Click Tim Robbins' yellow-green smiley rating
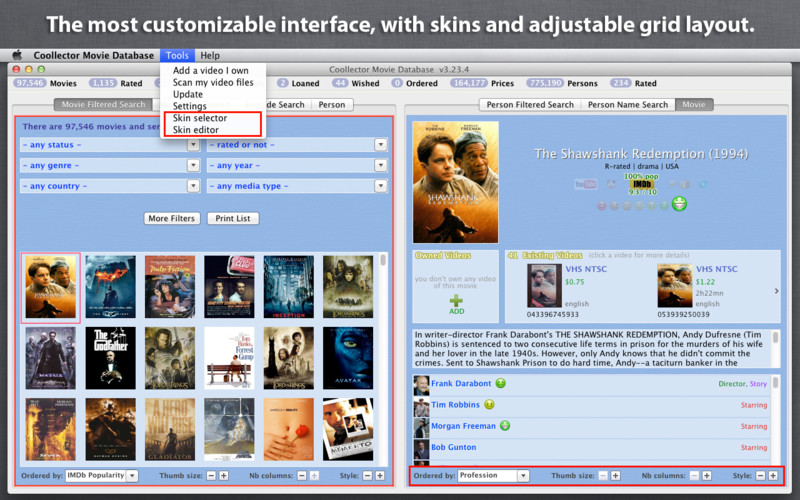The width and height of the screenshot is (800, 500). (x=489, y=405)
